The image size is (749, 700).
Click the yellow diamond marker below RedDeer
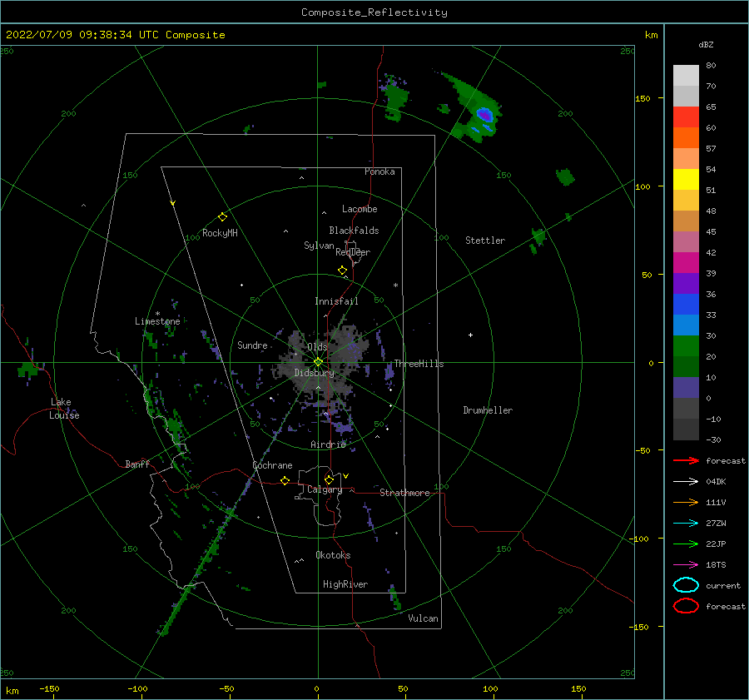point(343,271)
